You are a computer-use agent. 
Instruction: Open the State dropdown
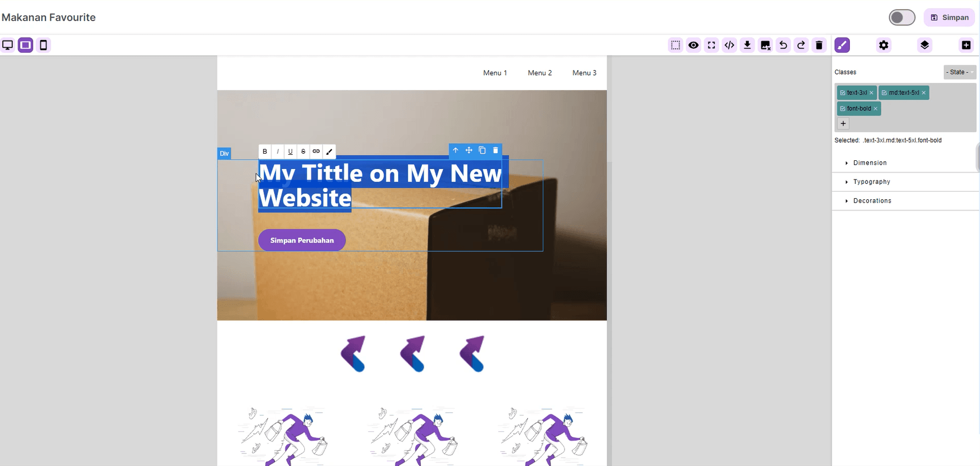(960, 72)
